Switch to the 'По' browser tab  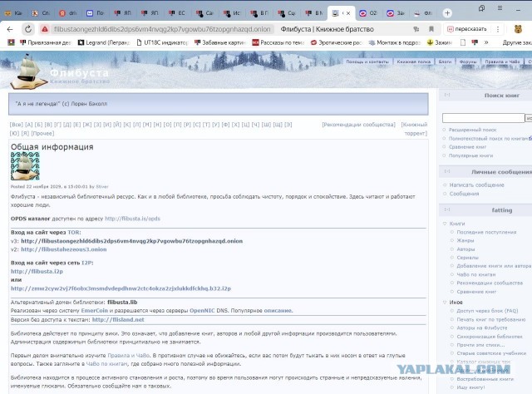[95, 13]
